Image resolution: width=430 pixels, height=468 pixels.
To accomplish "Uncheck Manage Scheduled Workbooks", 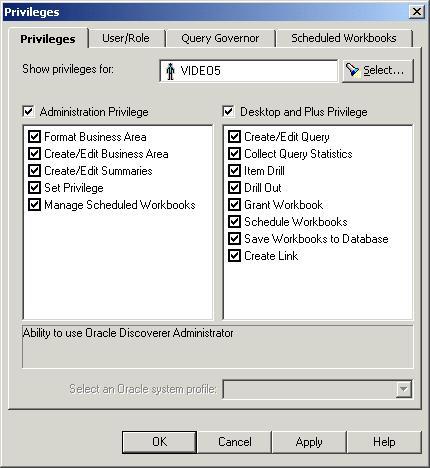I will pyautogui.click(x=34, y=205).
